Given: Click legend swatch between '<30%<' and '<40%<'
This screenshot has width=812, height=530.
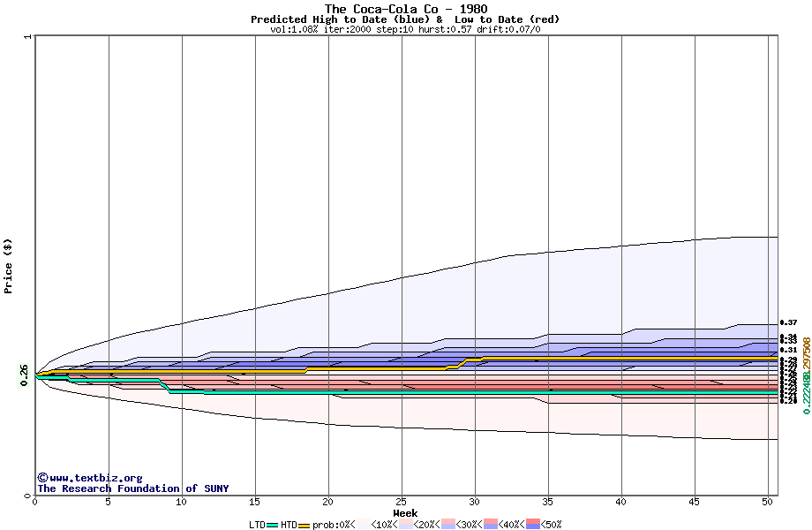Looking at the screenshot, I should pyautogui.click(x=491, y=524).
